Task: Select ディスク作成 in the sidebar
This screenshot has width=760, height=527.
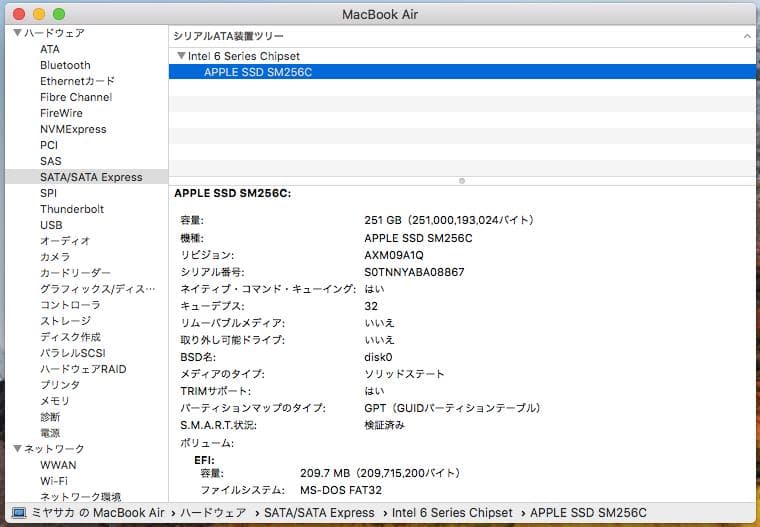Action: [70, 337]
